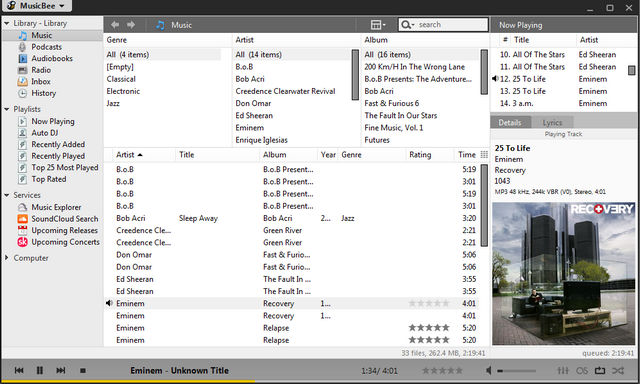640x384 pixels.
Task: Filter by Electronic genre
Action: [123, 91]
